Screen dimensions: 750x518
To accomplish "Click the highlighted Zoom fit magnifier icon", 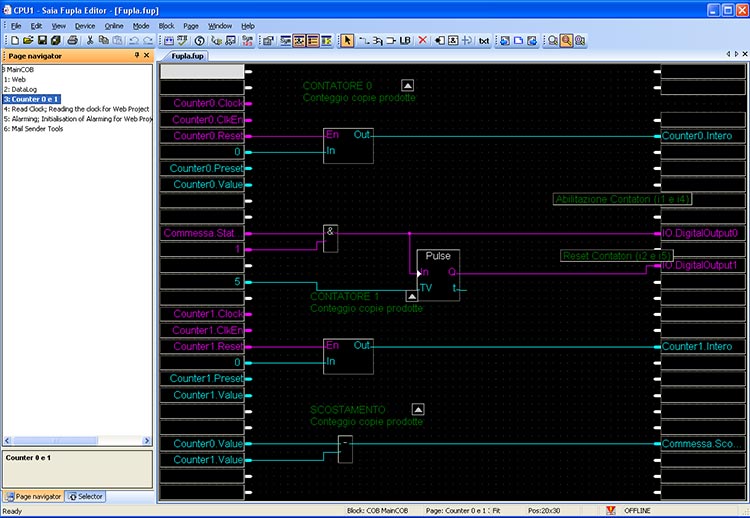I will point(566,41).
